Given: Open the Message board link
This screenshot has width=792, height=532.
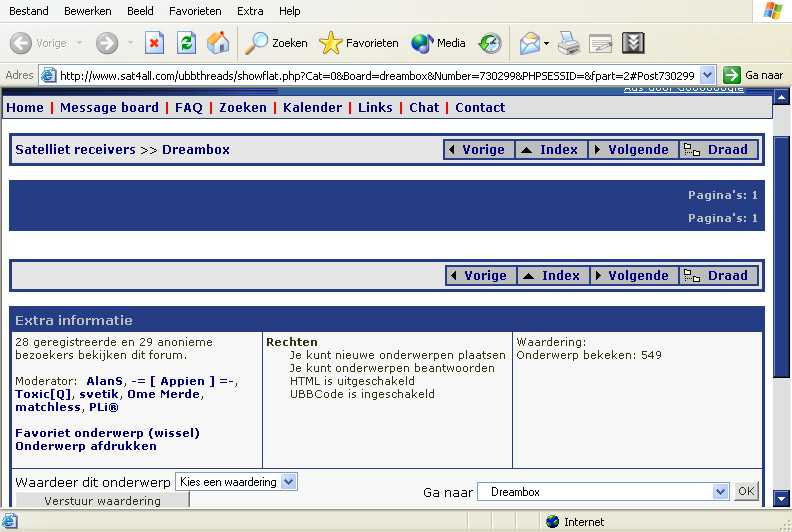Looking at the screenshot, I should coord(109,107).
